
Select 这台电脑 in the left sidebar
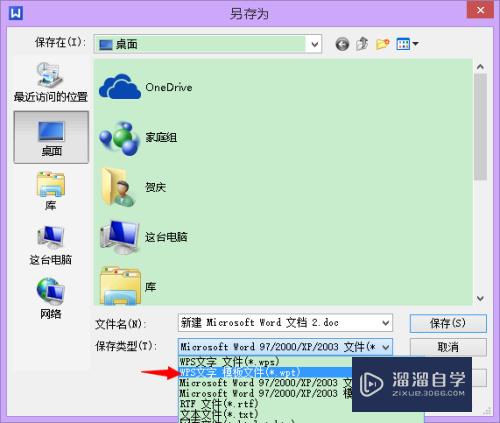coord(50,245)
